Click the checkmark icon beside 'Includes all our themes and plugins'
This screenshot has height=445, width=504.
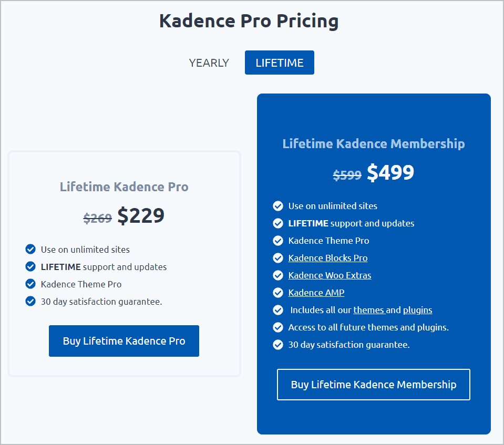point(278,310)
